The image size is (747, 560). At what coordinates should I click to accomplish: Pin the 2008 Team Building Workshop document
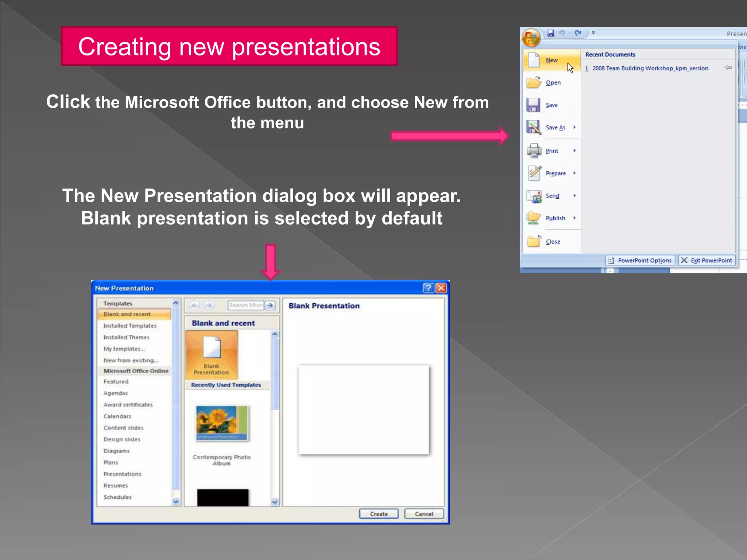(x=728, y=67)
